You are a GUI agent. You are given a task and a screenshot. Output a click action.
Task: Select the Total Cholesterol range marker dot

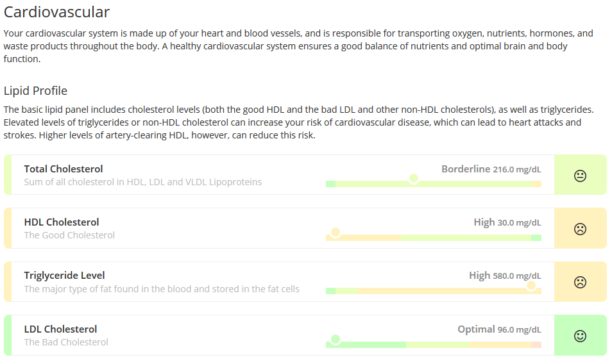pos(414,179)
